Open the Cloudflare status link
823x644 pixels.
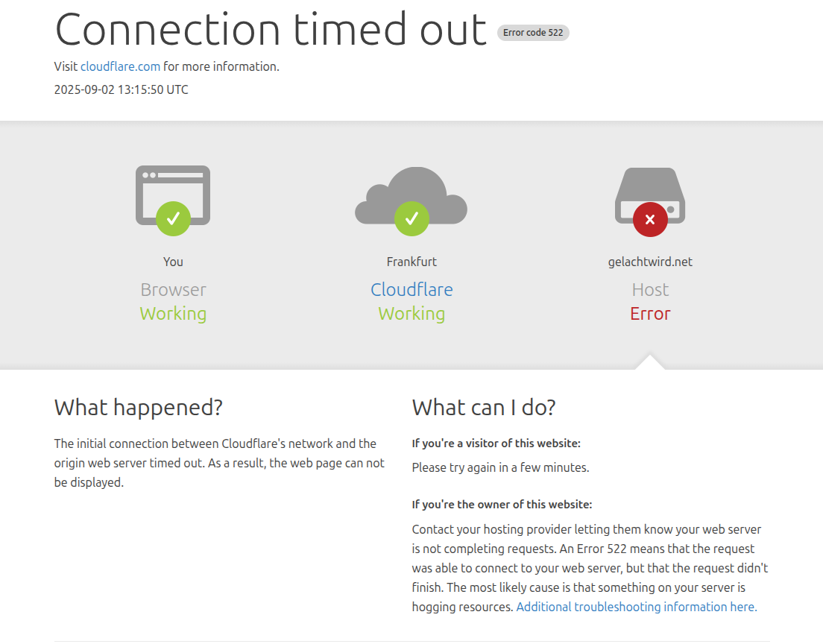[x=411, y=290]
